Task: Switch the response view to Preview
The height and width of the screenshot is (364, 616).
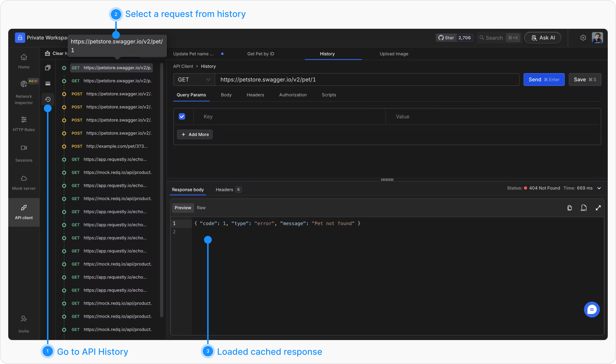Action: point(183,208)
